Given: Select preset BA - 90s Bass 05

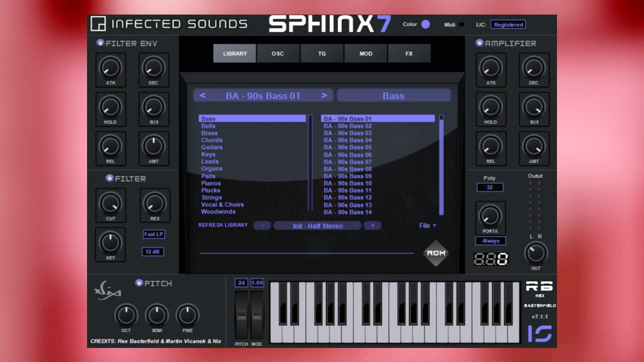Looking at the screenshot, I should (348, 147).
